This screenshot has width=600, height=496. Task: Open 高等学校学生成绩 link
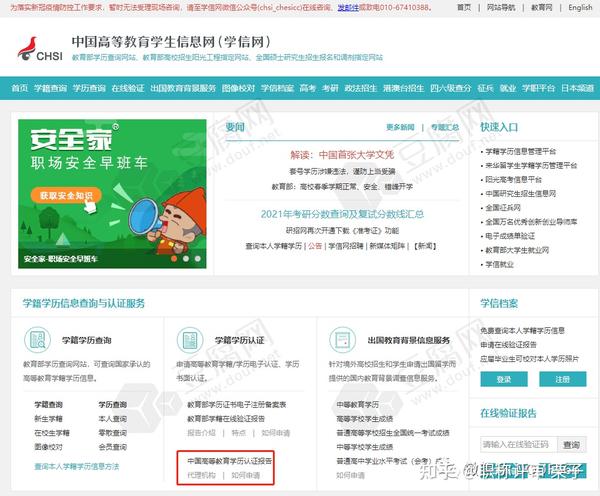coord(365,419)
